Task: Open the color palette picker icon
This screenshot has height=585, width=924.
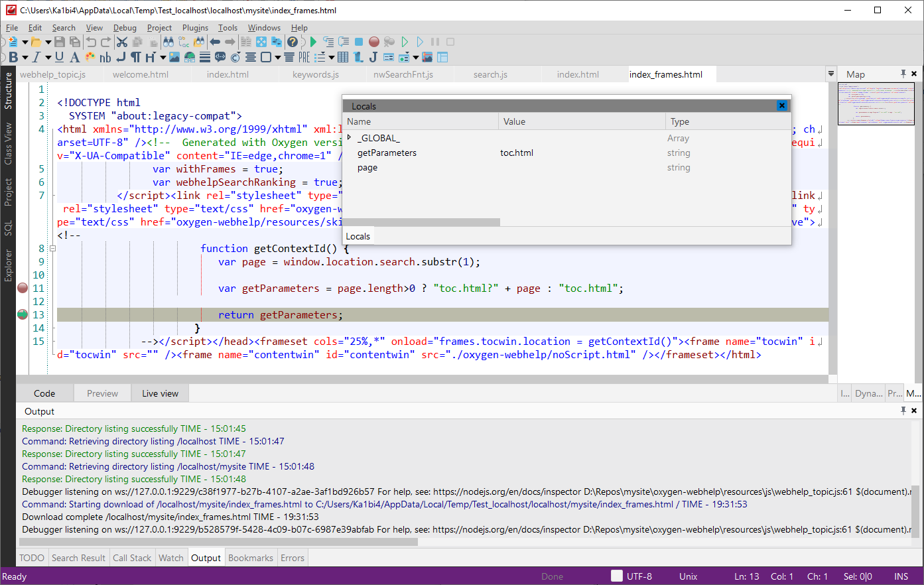Action: [x=90, y=57]
